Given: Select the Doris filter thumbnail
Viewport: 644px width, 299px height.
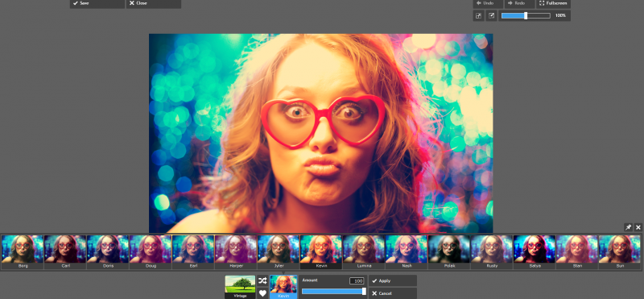Looking at the screenshot, I should click(x=108, y=252).
